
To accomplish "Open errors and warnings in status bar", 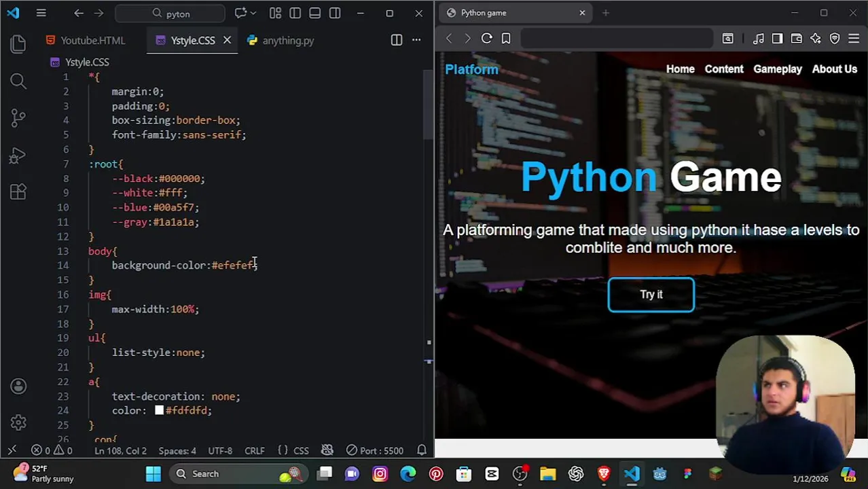I will pos(52,450).
